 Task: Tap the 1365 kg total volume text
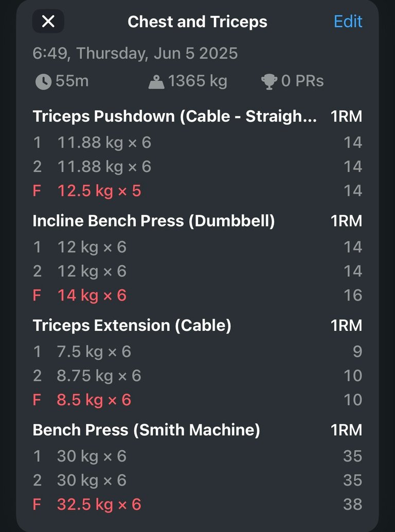click(197, 81)
